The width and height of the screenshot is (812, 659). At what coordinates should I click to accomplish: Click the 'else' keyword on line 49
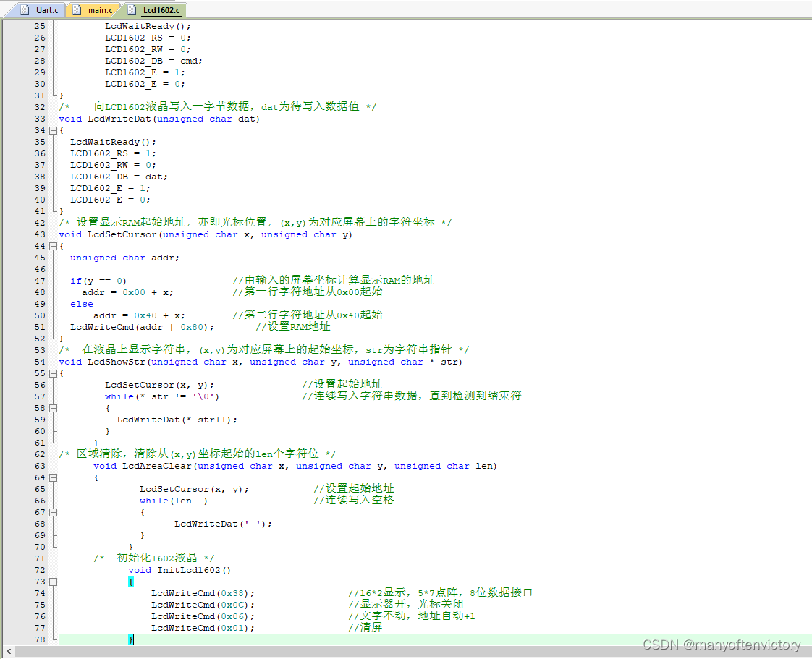81,305
